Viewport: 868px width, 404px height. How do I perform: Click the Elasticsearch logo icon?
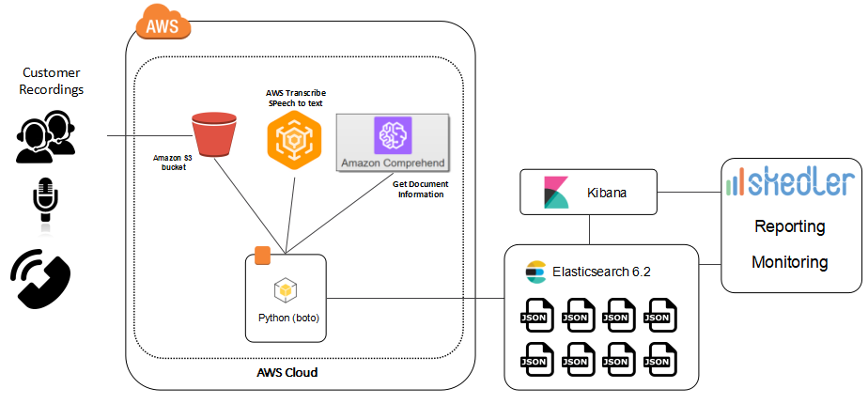click(535, 272)
